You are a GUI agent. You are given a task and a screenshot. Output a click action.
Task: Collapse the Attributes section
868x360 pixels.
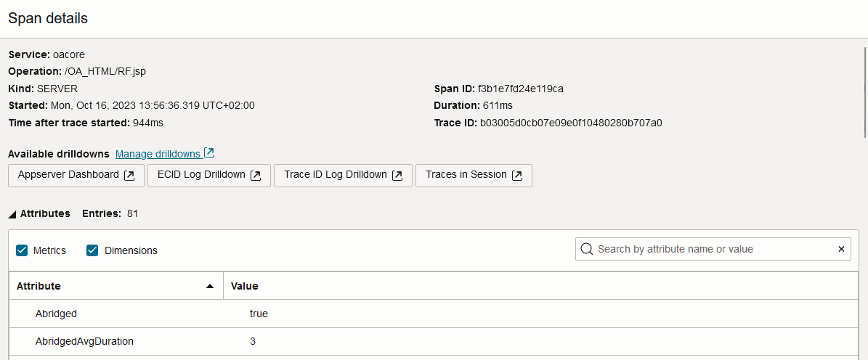click(12, 214)
